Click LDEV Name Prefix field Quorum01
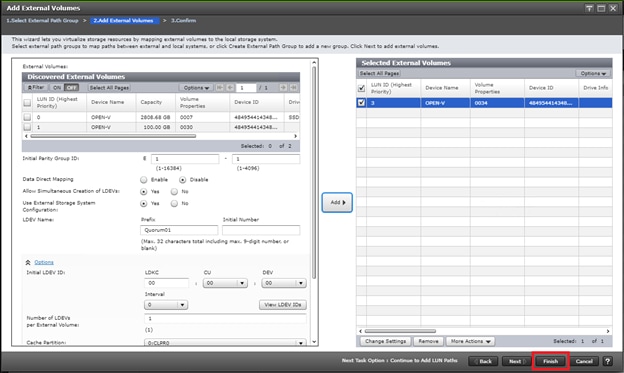The height and width of the screenshot is (373, 624). 179,230
